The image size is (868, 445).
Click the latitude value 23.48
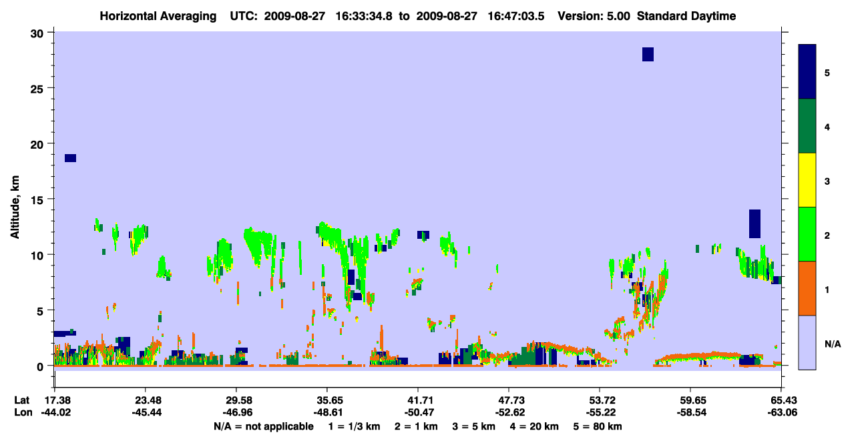(145, 400)
